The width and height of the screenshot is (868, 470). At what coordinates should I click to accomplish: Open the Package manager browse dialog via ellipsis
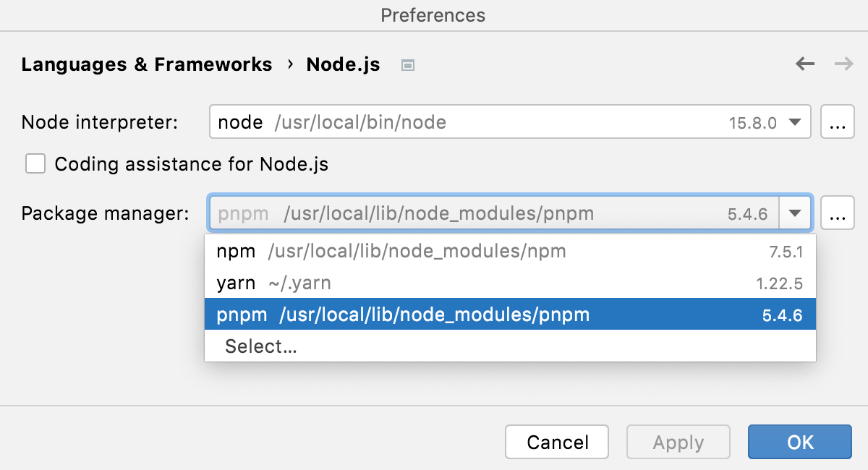[837, 213]
